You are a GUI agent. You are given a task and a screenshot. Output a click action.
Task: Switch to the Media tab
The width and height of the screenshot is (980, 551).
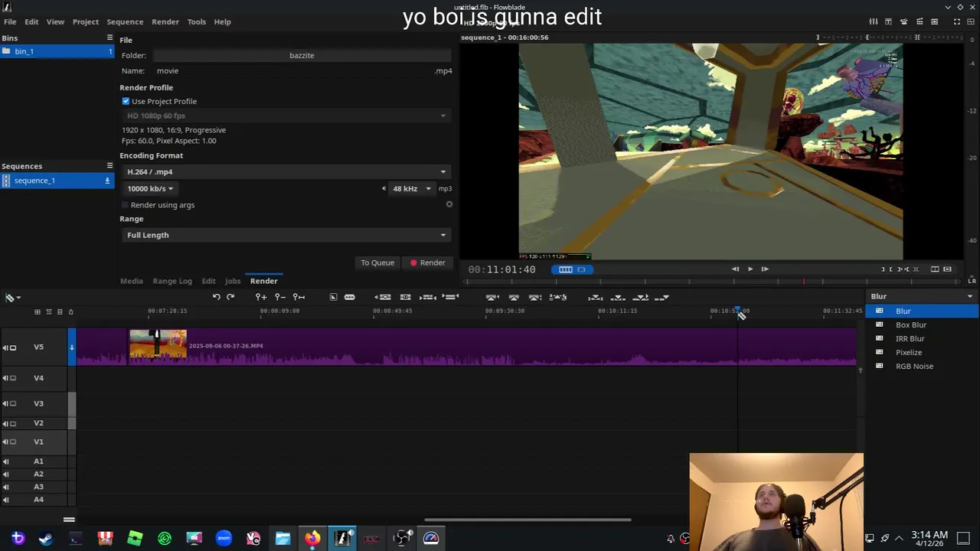(x=132, y=281)
